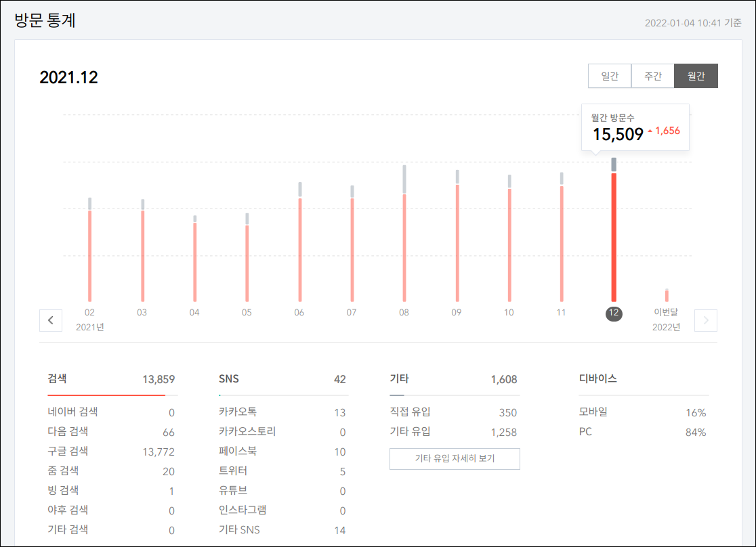Screen dimensions: 756x547
Task: Click the 페이스북 row
Action: pos(282,452)
